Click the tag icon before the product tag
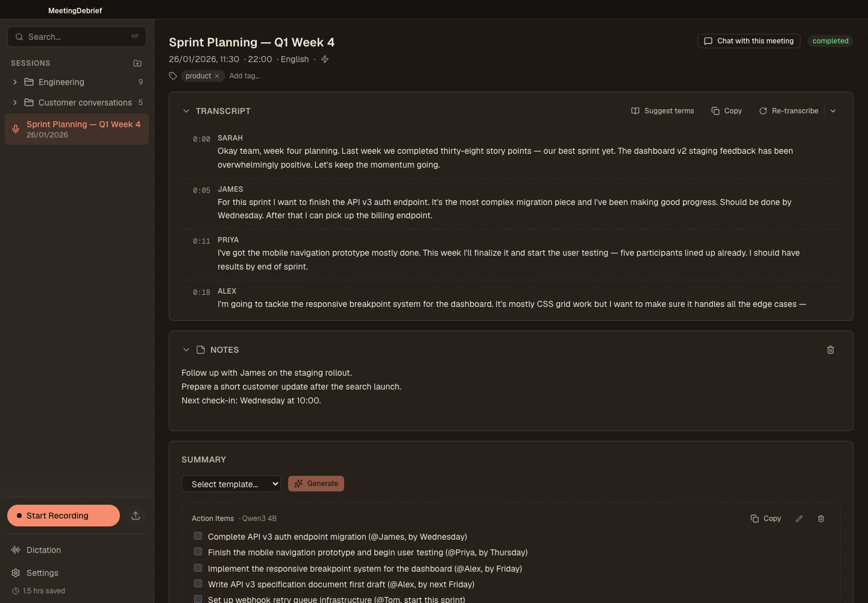Screen dimensions: 868x603 click(173, 76)
